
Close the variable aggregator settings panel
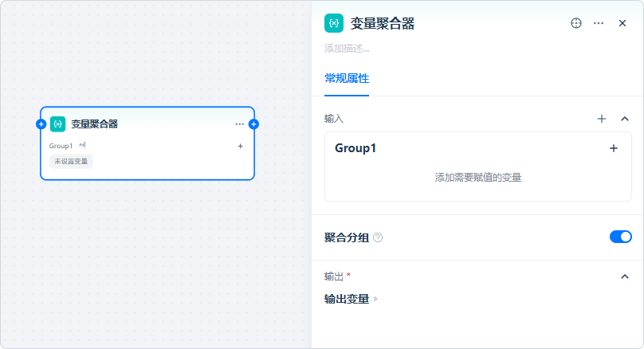(x=622, y=23)
